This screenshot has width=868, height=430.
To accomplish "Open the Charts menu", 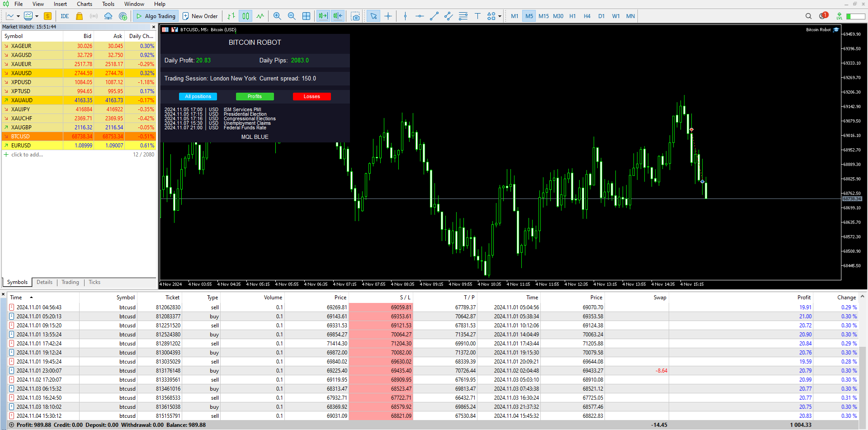I will (x=85, y=4).
